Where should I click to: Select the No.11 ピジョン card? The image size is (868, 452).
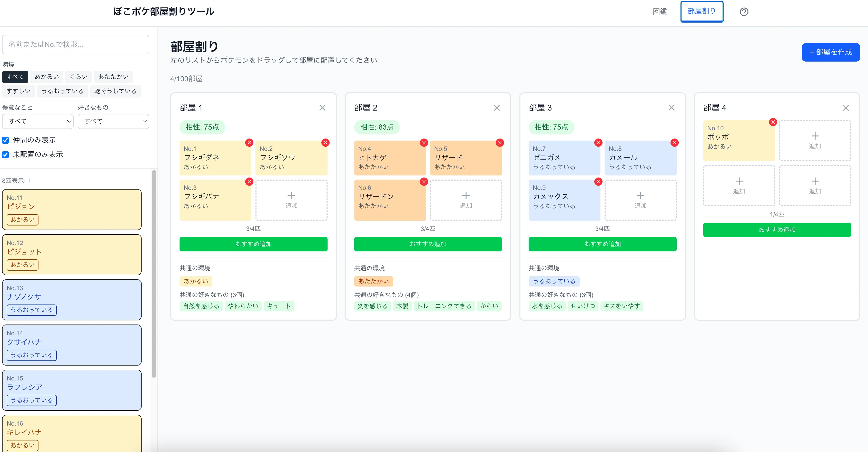tap(72, 210)
